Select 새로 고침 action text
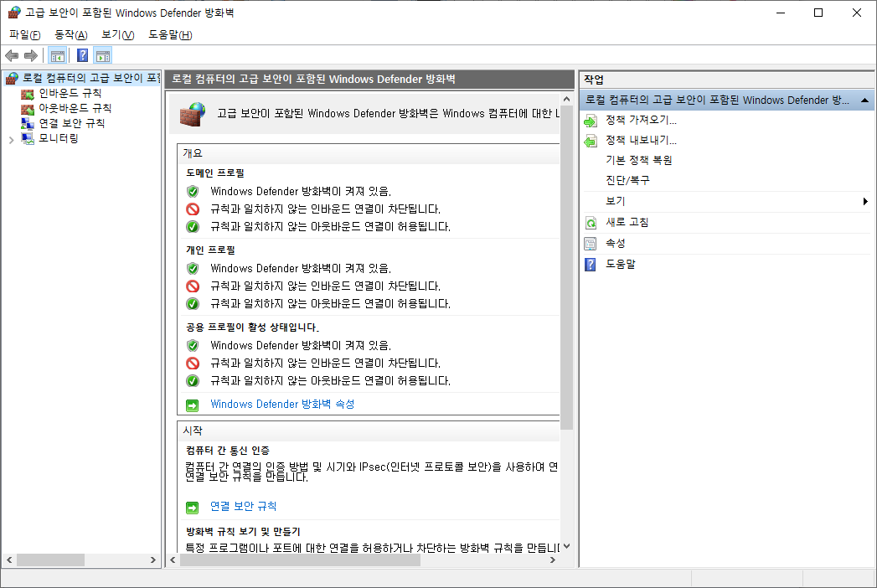This screenshot has height=588, width=877. [627, 223]
